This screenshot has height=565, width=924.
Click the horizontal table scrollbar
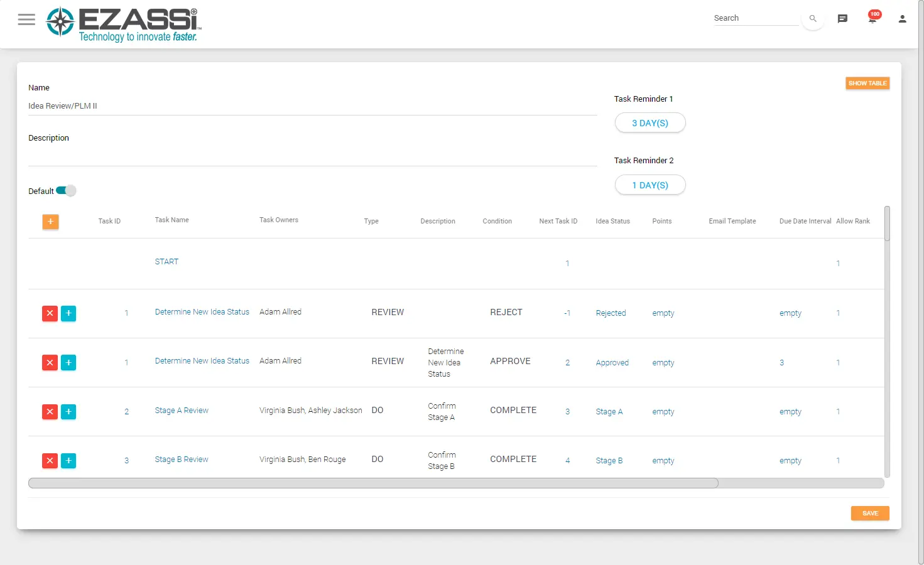click(x=373, y=483)
